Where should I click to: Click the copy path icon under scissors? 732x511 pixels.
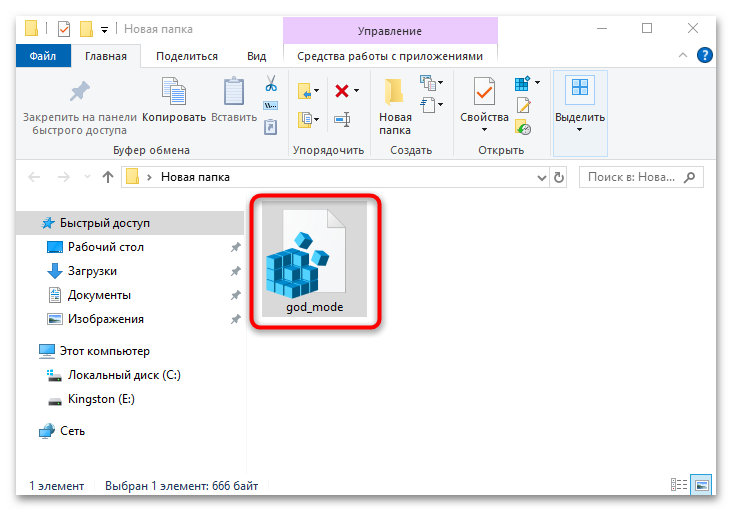coord(271,105)
